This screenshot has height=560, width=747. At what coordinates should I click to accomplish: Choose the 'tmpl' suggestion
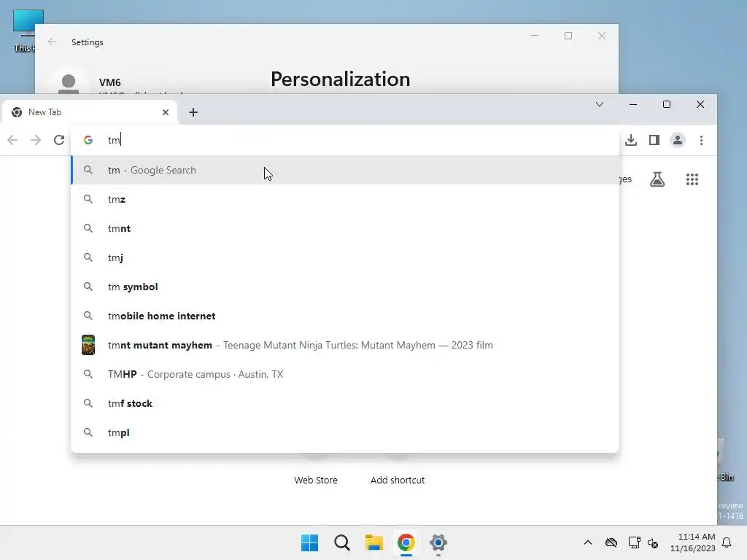click(x=345, y=432)
